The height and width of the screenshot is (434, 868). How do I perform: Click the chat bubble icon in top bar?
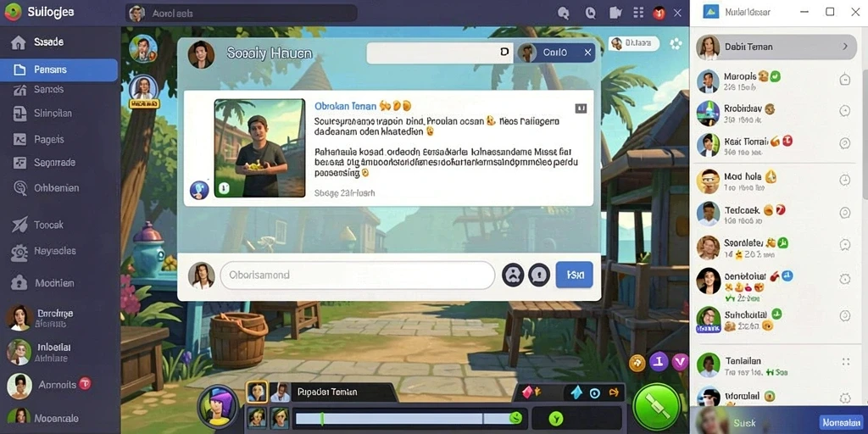click(564, 14)
